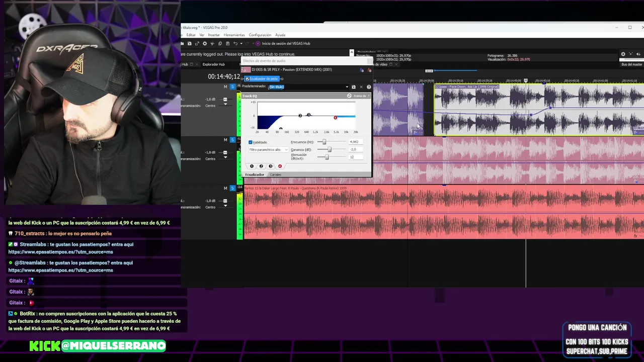Mute the third audio track
This screenshot has width=644, height=362.
click(225, 188)
